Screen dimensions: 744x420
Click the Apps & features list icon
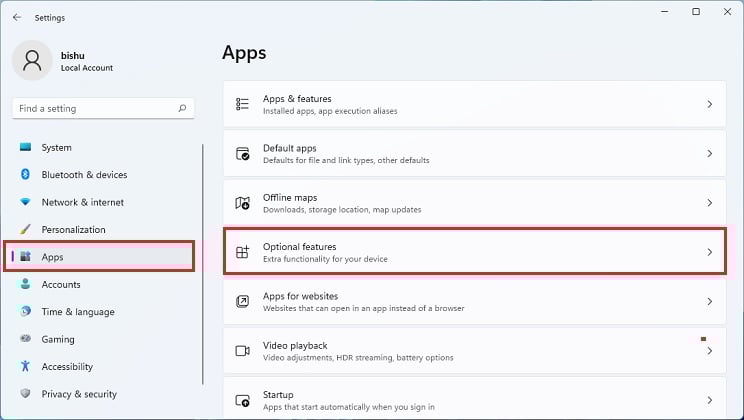(242, 104)
